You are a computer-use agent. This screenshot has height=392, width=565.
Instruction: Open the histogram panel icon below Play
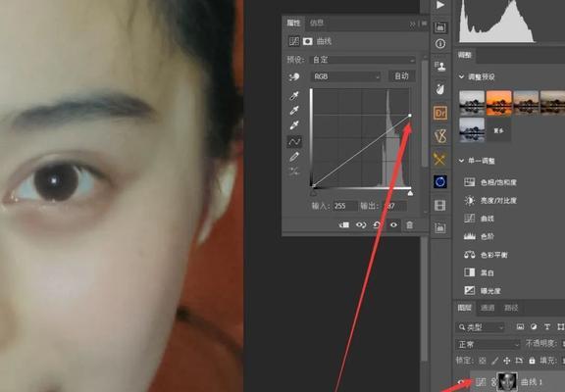440,27
